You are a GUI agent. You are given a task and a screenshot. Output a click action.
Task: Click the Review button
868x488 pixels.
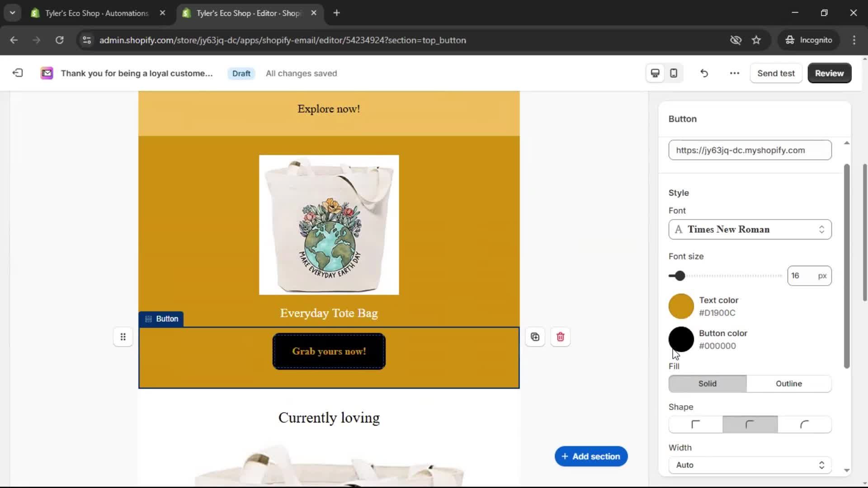coord(829,73)
